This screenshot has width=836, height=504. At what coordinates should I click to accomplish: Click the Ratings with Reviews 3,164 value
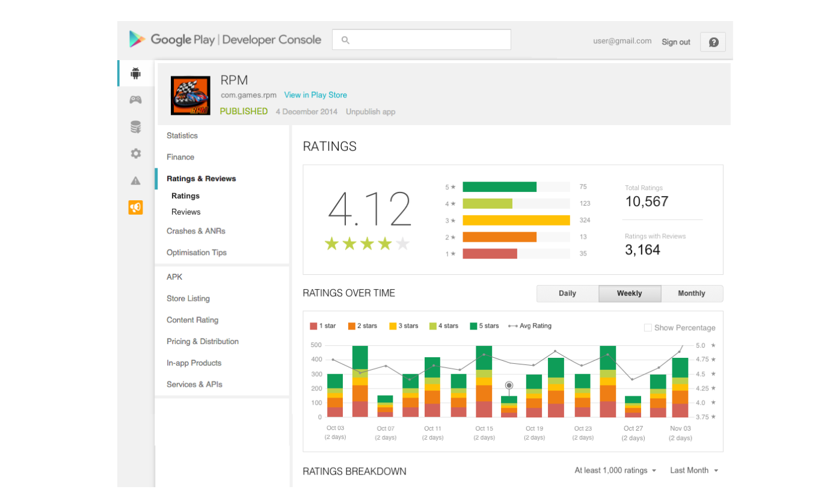click(x=642, y=250)
